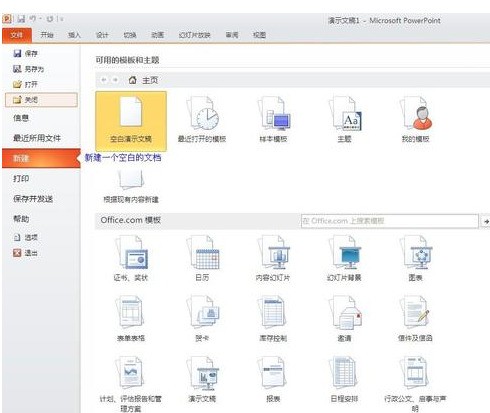Open the 文件 (File) tab

coord(17,35)
